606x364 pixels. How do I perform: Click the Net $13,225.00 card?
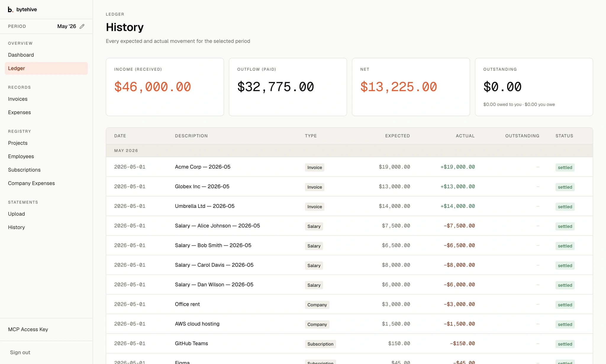tap(411, 87)
